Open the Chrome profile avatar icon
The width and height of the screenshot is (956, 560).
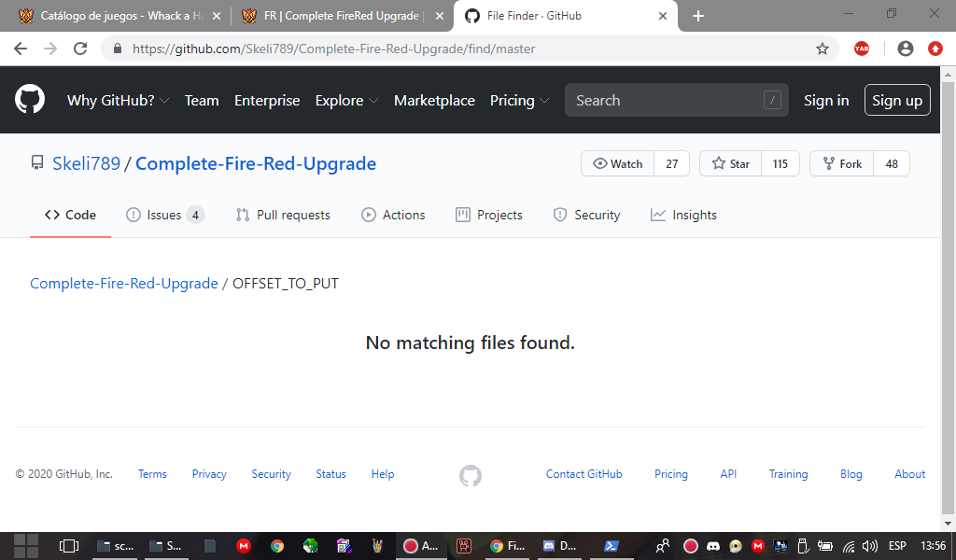point(905,49)
